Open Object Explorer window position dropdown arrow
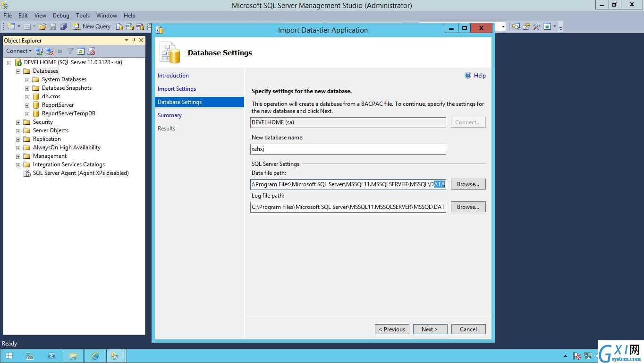This screenshot has height=363, width=644. [x=127, y=41]
